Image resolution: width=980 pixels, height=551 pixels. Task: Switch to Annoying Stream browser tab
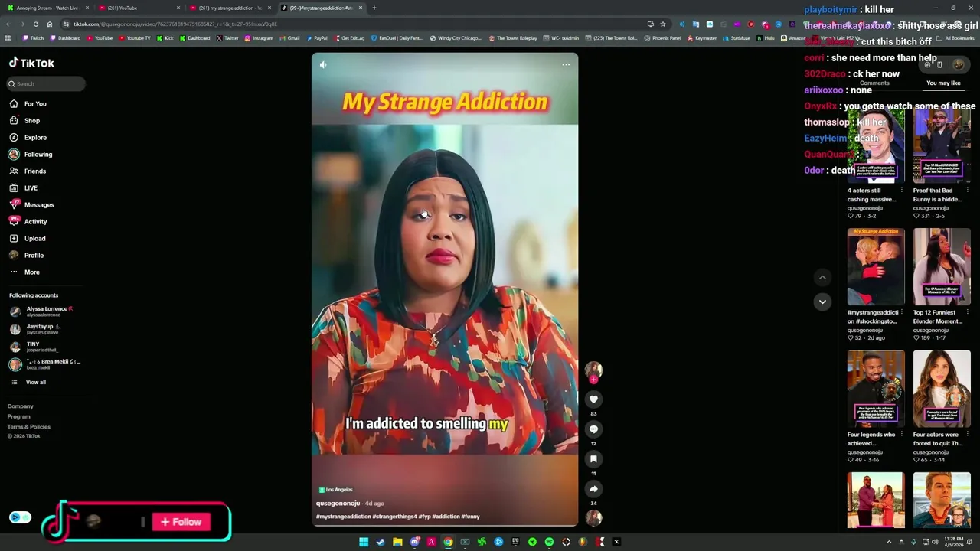(47, 8)
